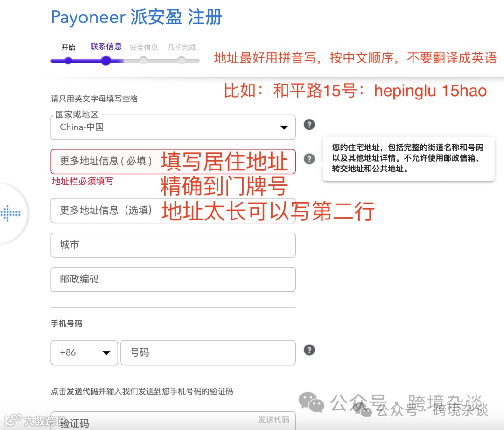Click the send code (发送代码) button
Screen dimensions: 504x430
point(273,420)
